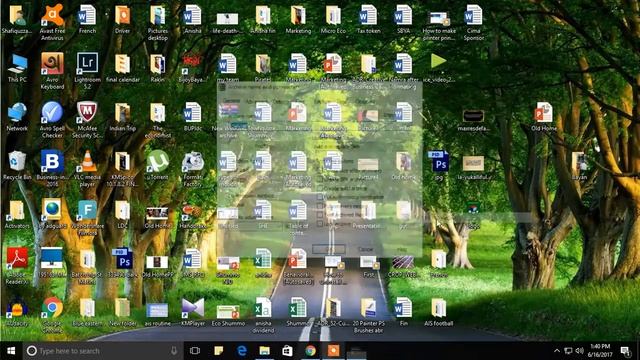Screen dimensions: 640x360
Task: Open Microsoft Edge from taskbar
Action: (x=242, y=351)
